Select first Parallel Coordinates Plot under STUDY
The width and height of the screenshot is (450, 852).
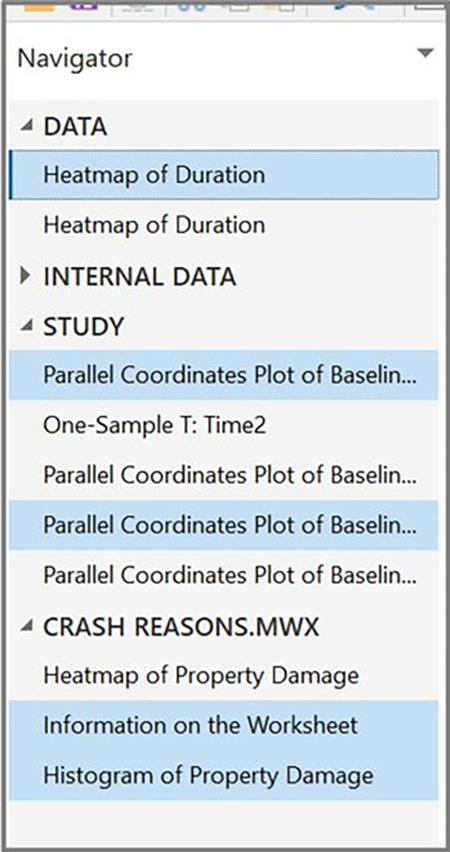pos(224,375)
